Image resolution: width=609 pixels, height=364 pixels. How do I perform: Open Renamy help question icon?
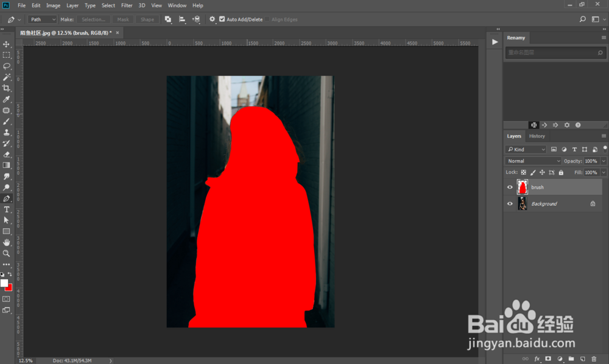[x=578, y=125]
